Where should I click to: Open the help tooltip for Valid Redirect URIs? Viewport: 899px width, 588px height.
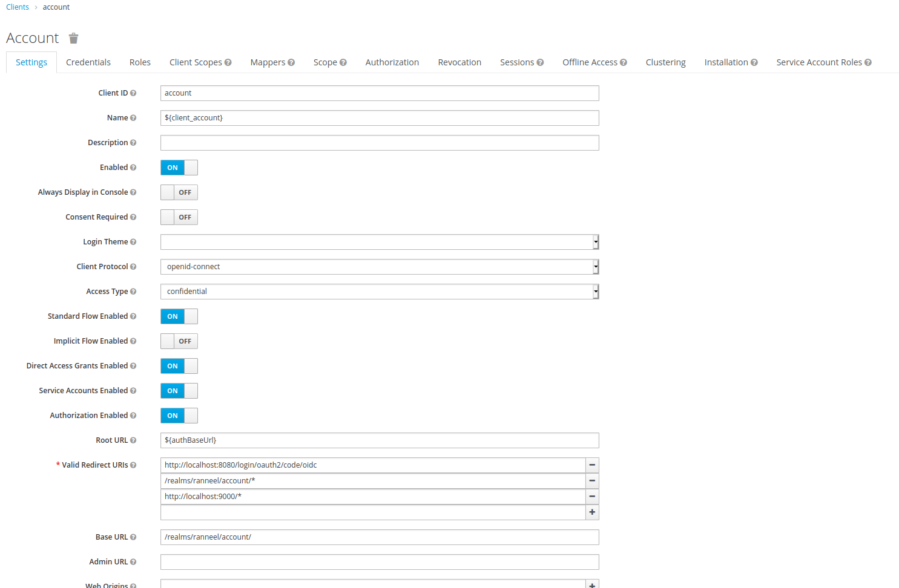coord(133,465)
